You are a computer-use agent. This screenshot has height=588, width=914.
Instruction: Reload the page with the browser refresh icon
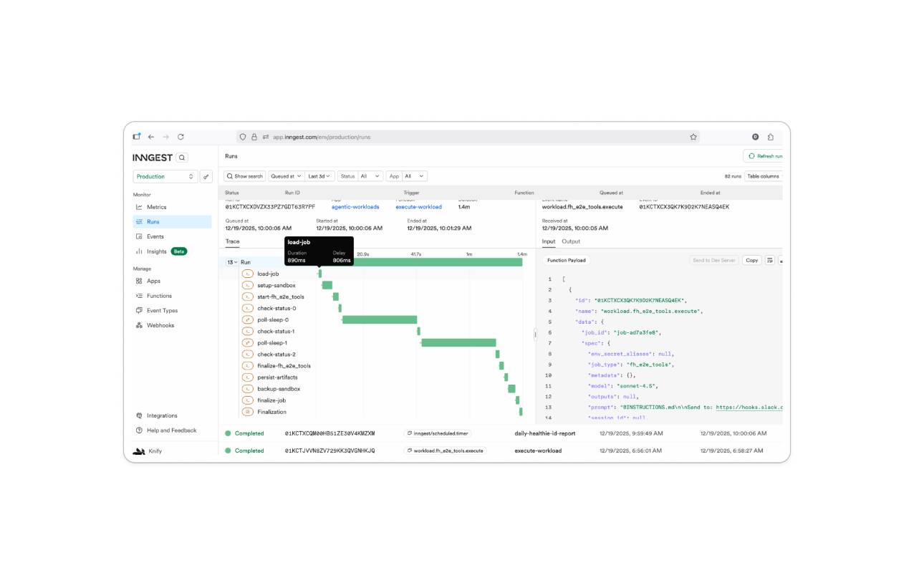pos(181,137)
